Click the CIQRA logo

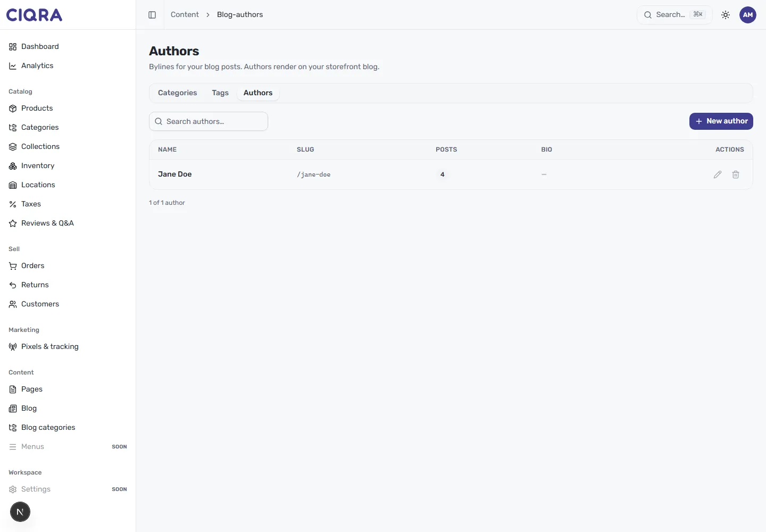pyautogui.click(x=34, y=15)
